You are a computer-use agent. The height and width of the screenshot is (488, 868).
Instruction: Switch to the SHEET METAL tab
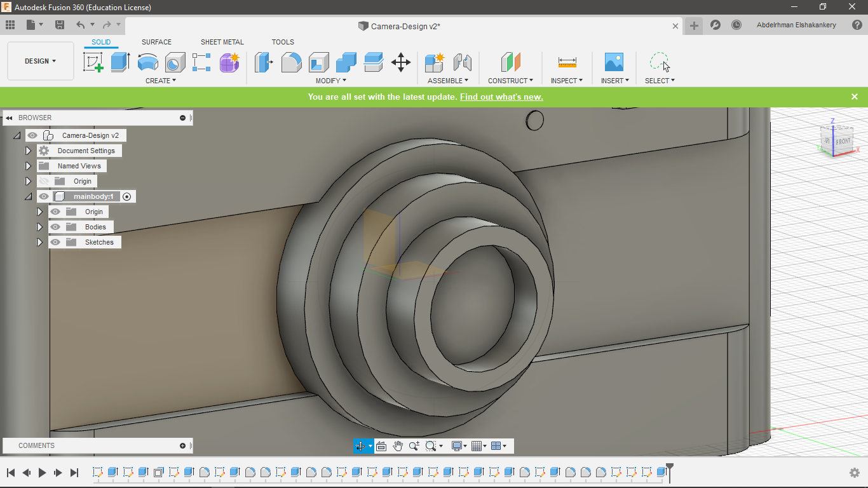click(222, 42)
